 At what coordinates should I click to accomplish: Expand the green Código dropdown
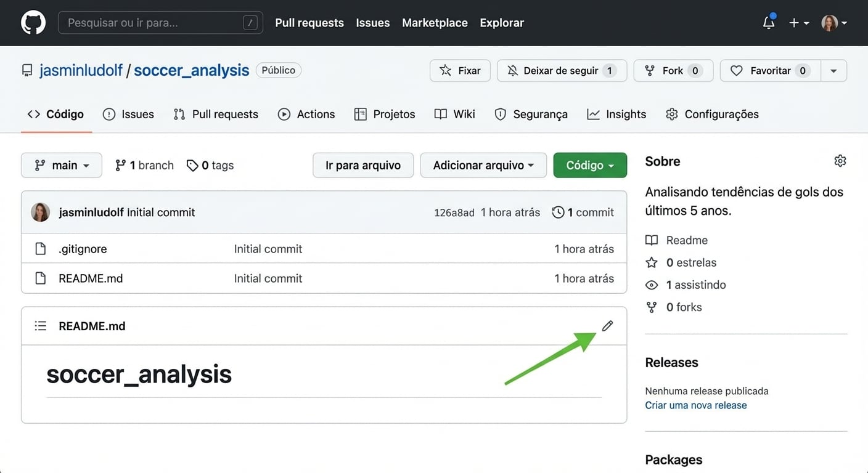[x=590, y=165]
